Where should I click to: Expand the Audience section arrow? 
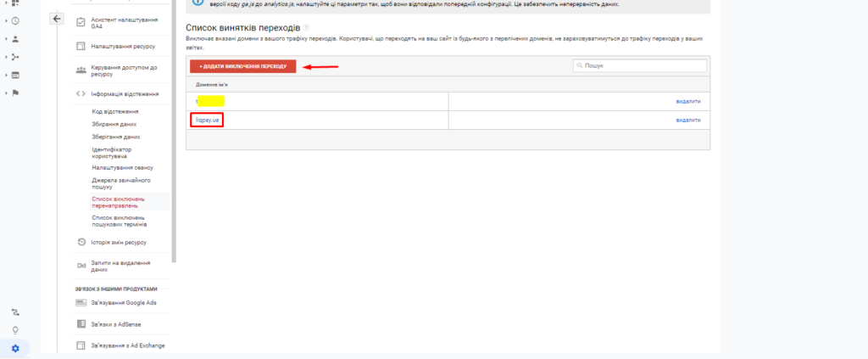coord(6,39)
